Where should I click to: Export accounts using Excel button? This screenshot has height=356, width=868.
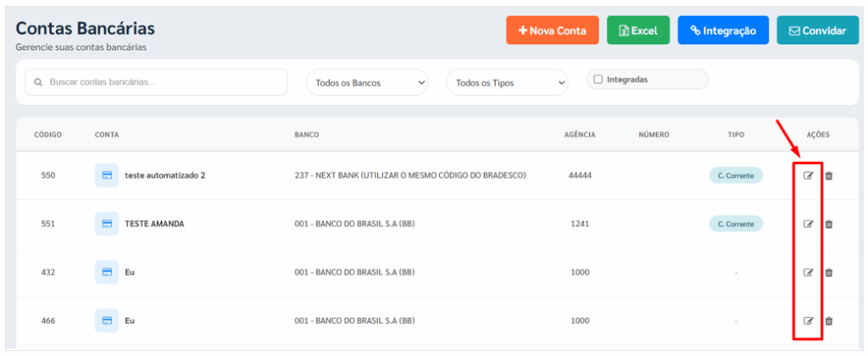click(637, 31)
